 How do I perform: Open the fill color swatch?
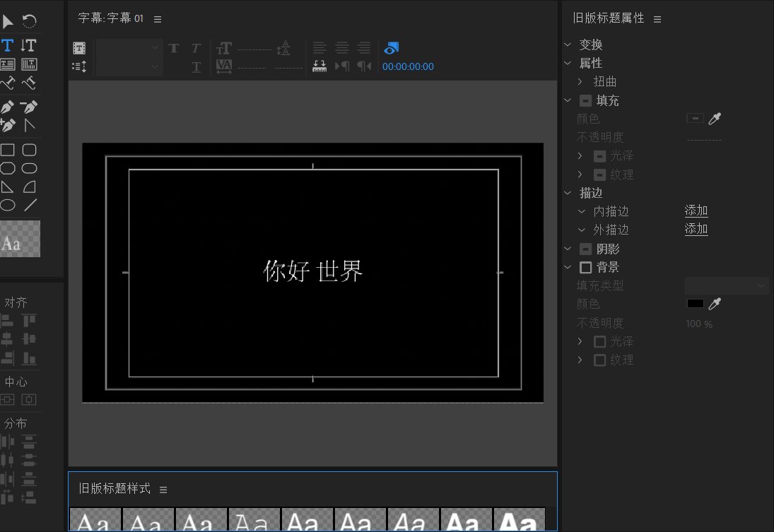(695, 119)
